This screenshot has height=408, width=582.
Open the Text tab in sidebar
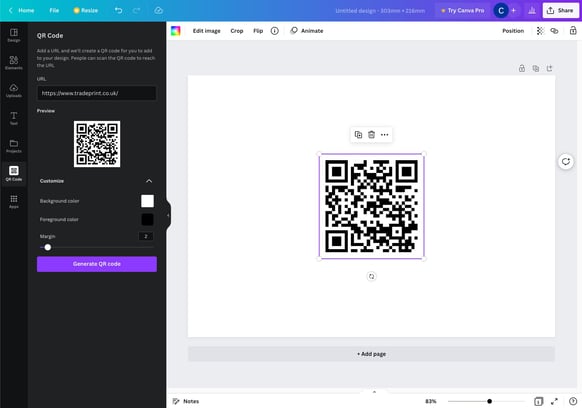click(14, 118)
